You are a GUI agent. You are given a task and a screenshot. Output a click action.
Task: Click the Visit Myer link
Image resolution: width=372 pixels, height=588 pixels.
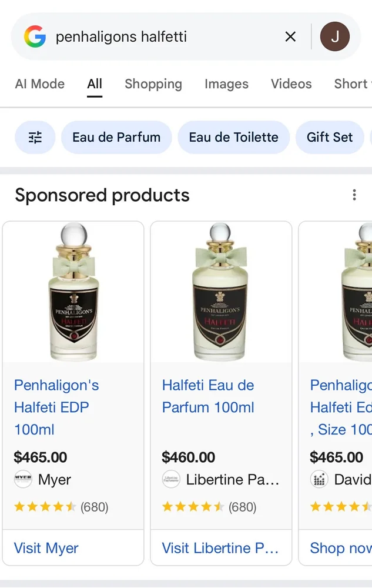pos(46,548)
